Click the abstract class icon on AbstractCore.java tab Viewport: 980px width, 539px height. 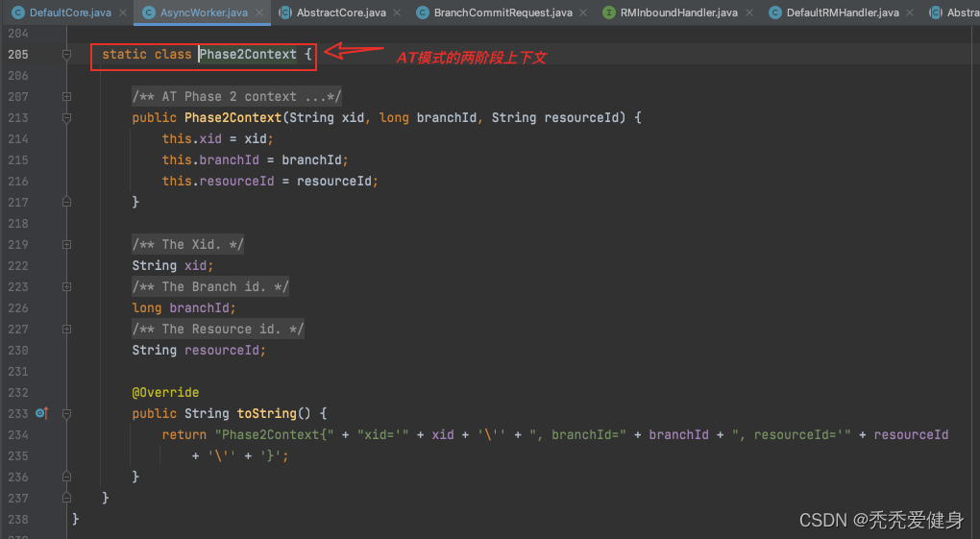[285, 12]
